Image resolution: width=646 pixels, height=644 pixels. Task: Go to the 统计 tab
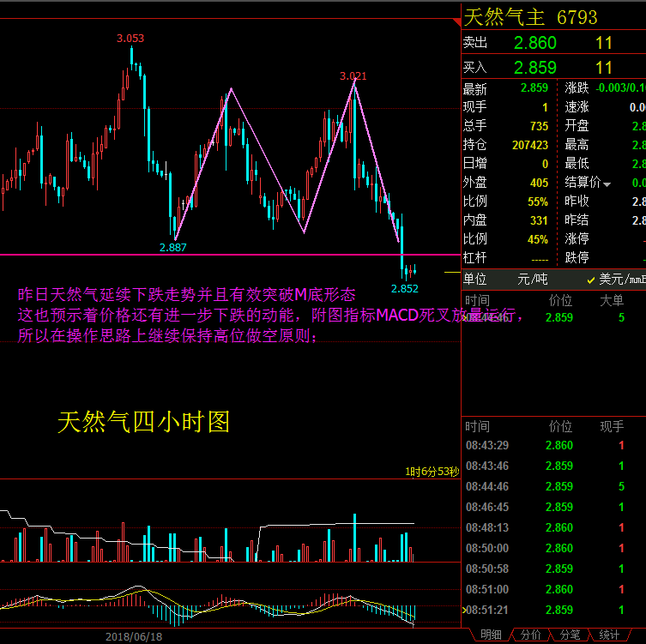point(609,635)
